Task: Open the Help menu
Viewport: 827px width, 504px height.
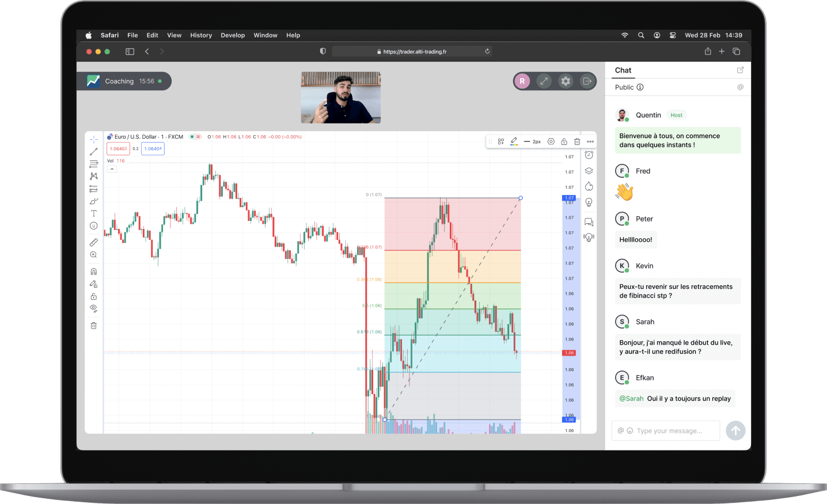Action: [293, 35]
